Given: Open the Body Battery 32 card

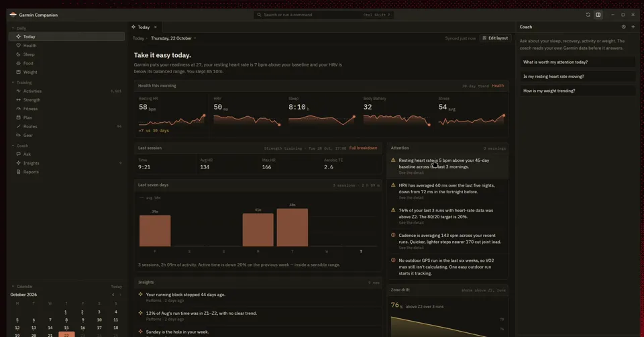Looking at the screenshot, I should point(396,115).
